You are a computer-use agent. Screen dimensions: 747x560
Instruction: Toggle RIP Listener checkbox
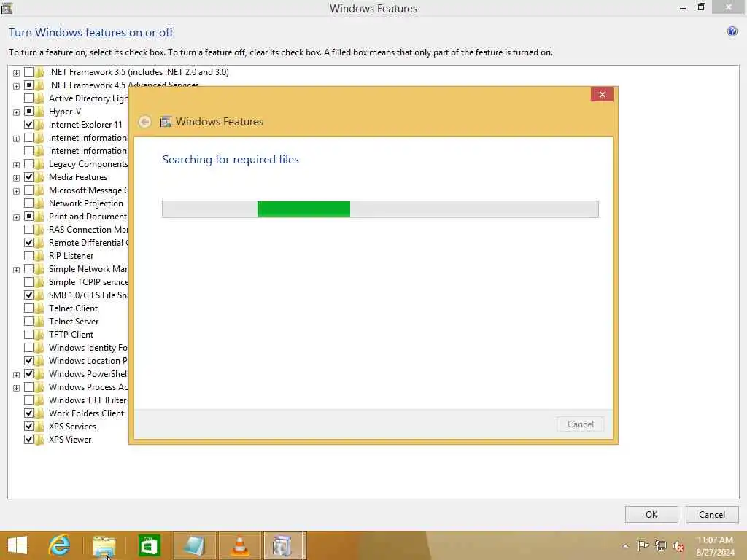[x=28, y=256]
